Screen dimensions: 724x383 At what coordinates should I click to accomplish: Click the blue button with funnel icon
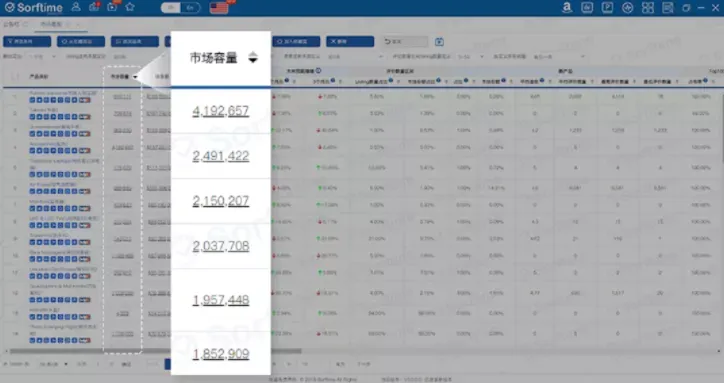27,42
